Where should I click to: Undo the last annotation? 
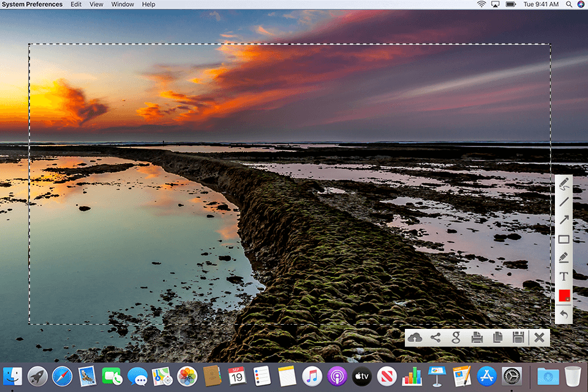click(564, 314)
